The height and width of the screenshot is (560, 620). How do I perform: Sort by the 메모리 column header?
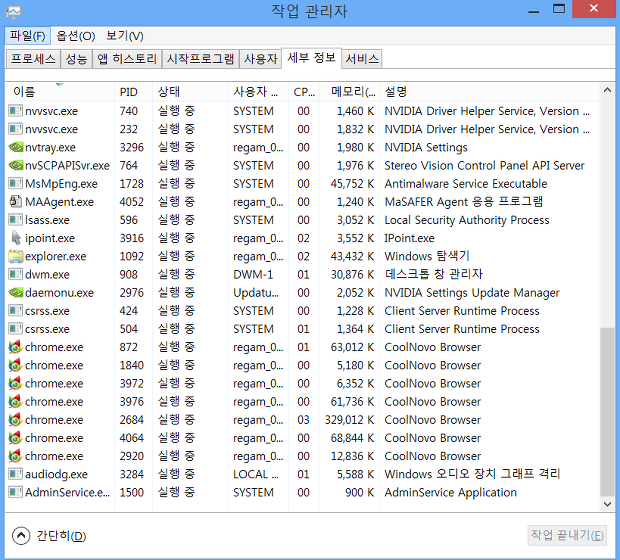349,92
